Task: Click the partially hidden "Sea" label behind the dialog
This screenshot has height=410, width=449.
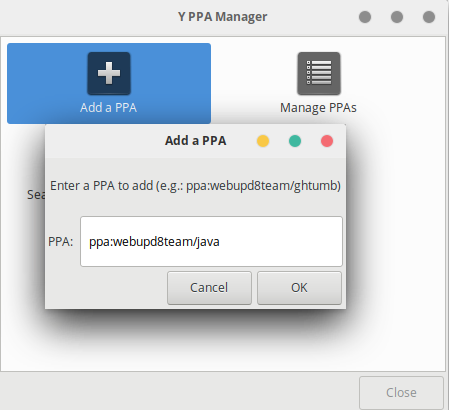Action: [x=36, y=195]
